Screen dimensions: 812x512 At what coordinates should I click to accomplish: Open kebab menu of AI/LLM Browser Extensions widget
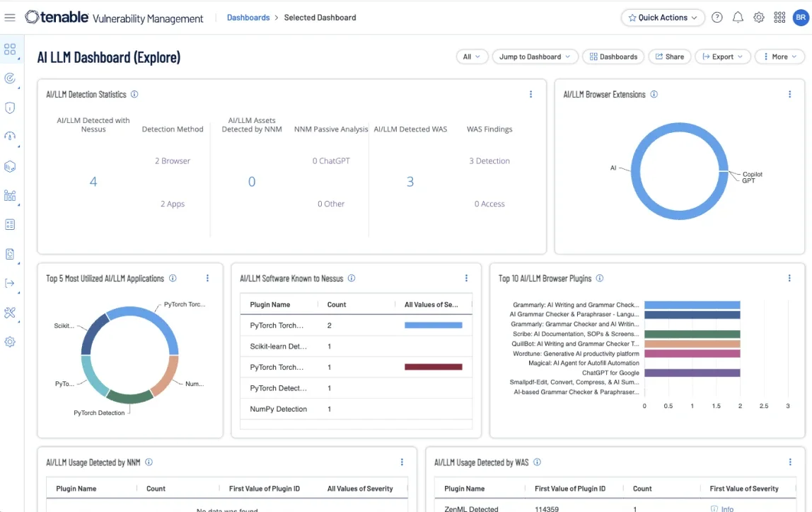click(790, 94)
